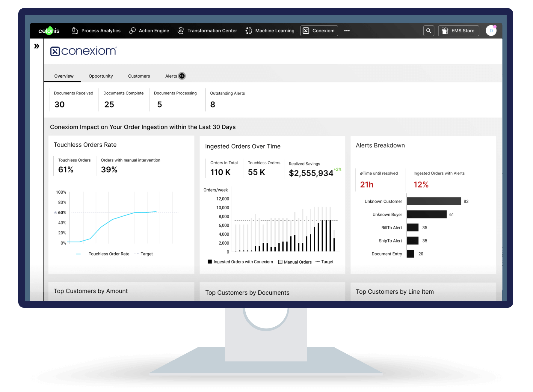Select the Conexiom navbar item
The height and width of the screenshot is (392, 533).
319,31
